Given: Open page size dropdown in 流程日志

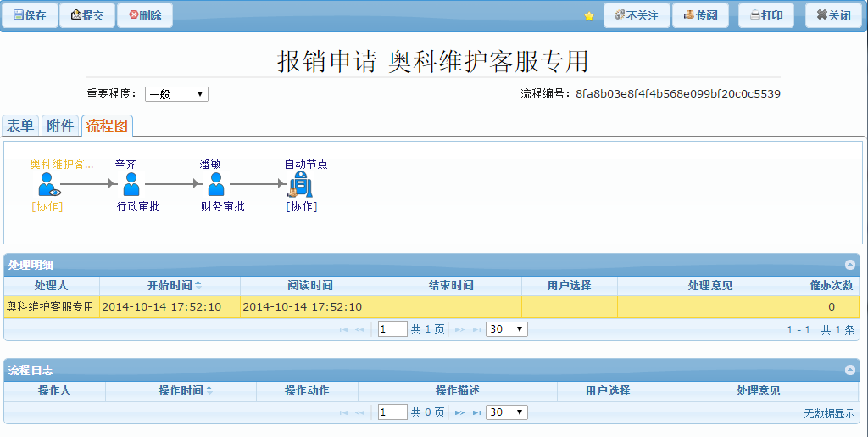Looking at the screenshot, I should [x=506, y=412].
